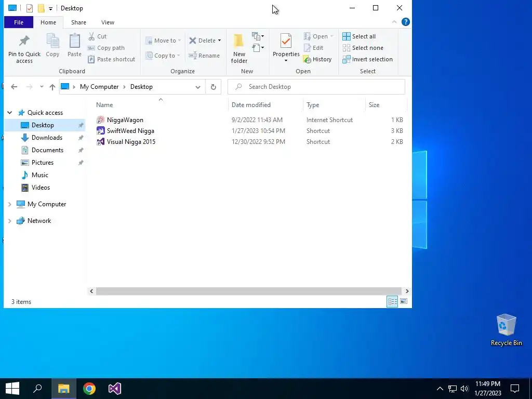Click horizontal scrollbar right arrow

(x=407, y=291)
